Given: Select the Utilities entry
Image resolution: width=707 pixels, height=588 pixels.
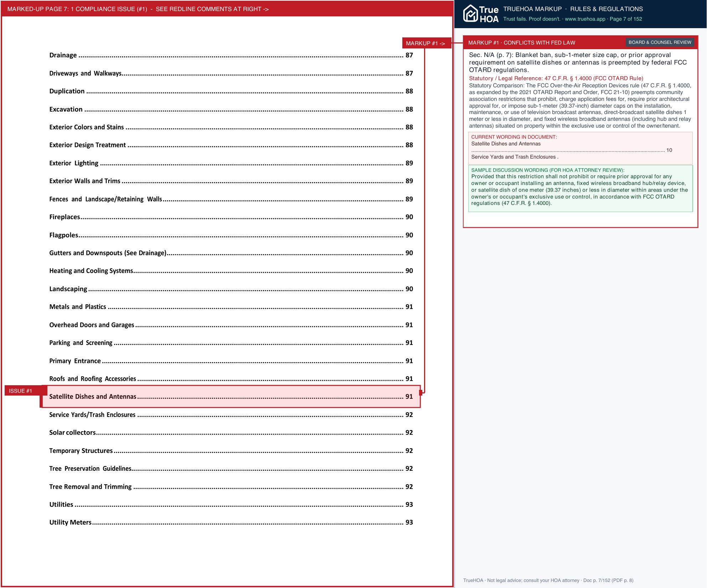Looking at the screenshot, I should (231, 505).
